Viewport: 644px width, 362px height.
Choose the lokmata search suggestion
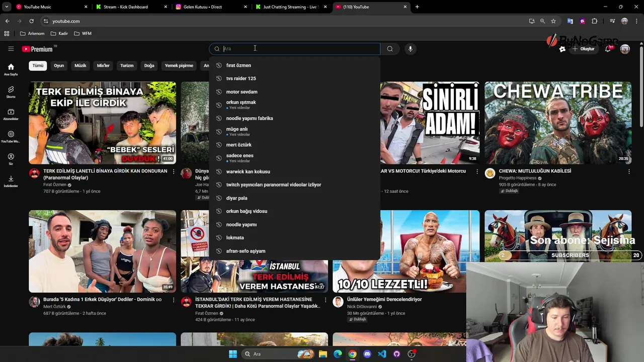(294, 238)
